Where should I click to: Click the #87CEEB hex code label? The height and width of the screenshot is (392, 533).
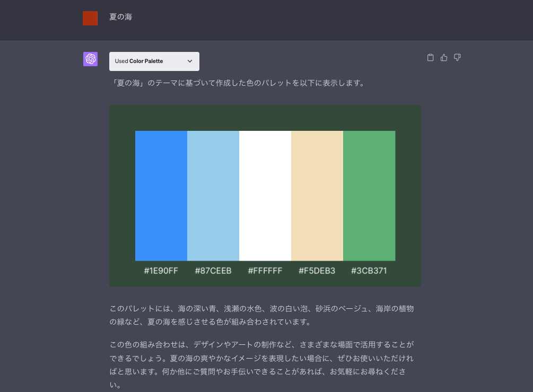pos(213,270)
